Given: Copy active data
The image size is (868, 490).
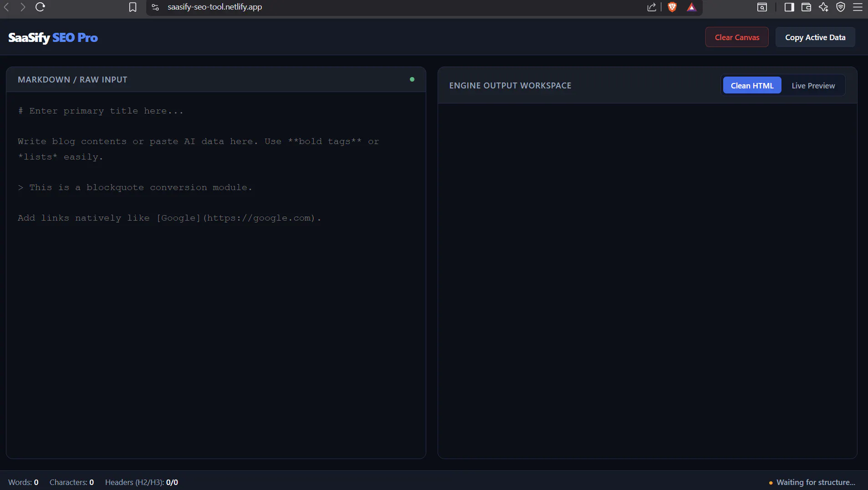Looking at the screenshot, I should 815,37.
